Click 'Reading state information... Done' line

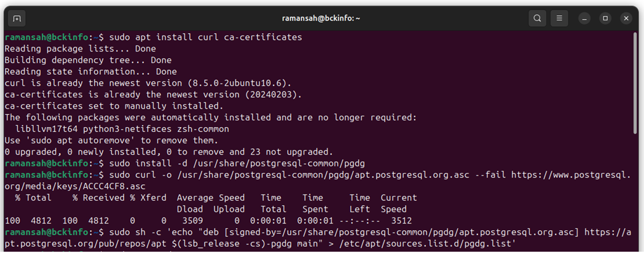[x=91, y=72]
